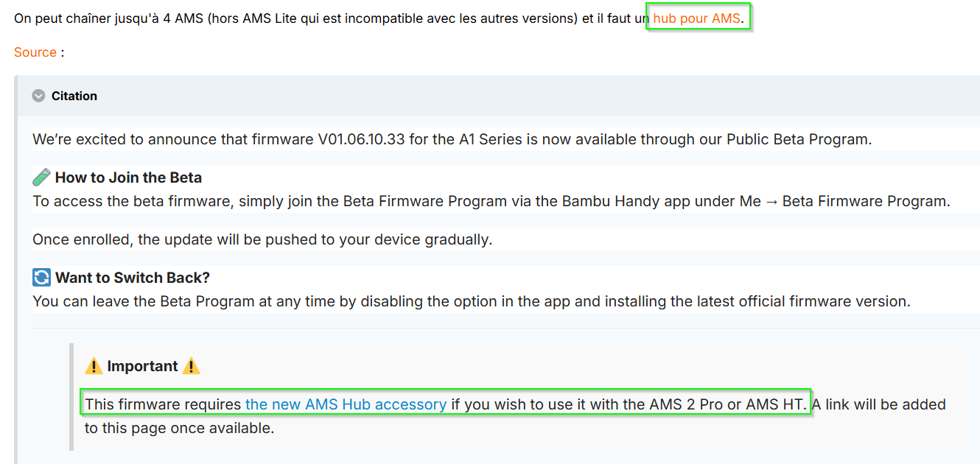Viewport: 980px width, 464px height.
Task: Click the firmware V01.06.10.33 announcement sentence
Action: 452,139
